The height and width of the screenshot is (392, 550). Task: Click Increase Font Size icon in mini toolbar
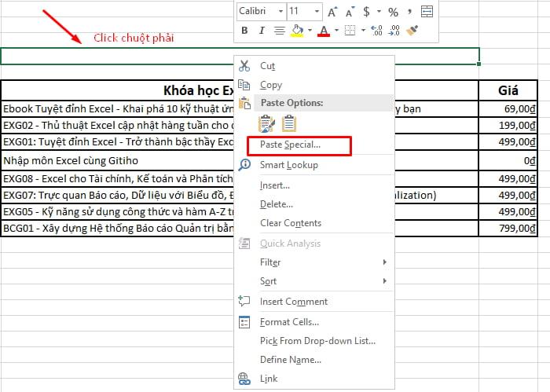(x=332, y=12)
